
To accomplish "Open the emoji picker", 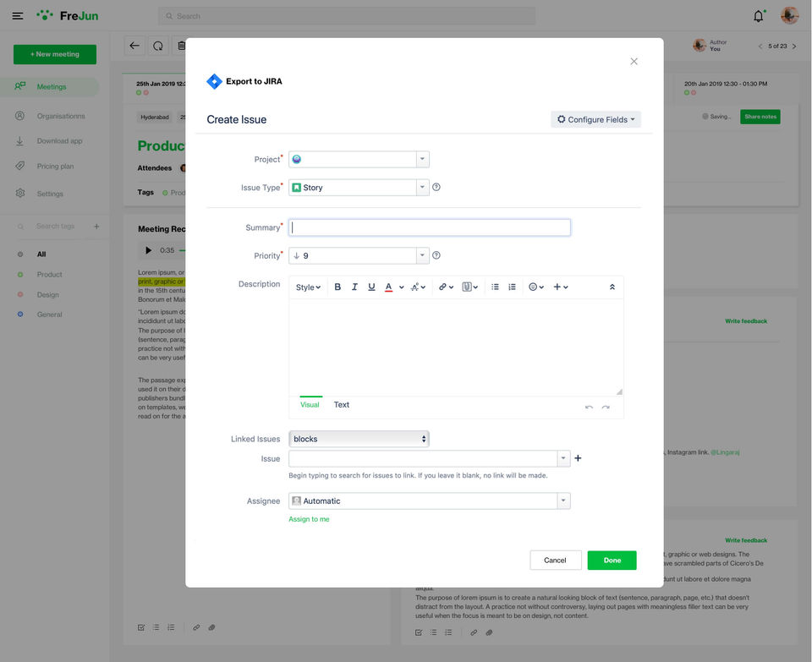I will [536, 287].
